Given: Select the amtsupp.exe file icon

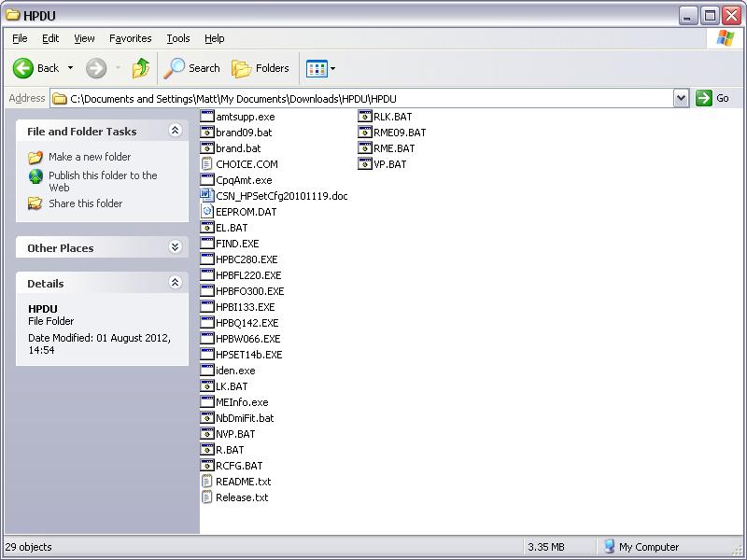Looking at the screenshot, I should (x=207, y=116).
